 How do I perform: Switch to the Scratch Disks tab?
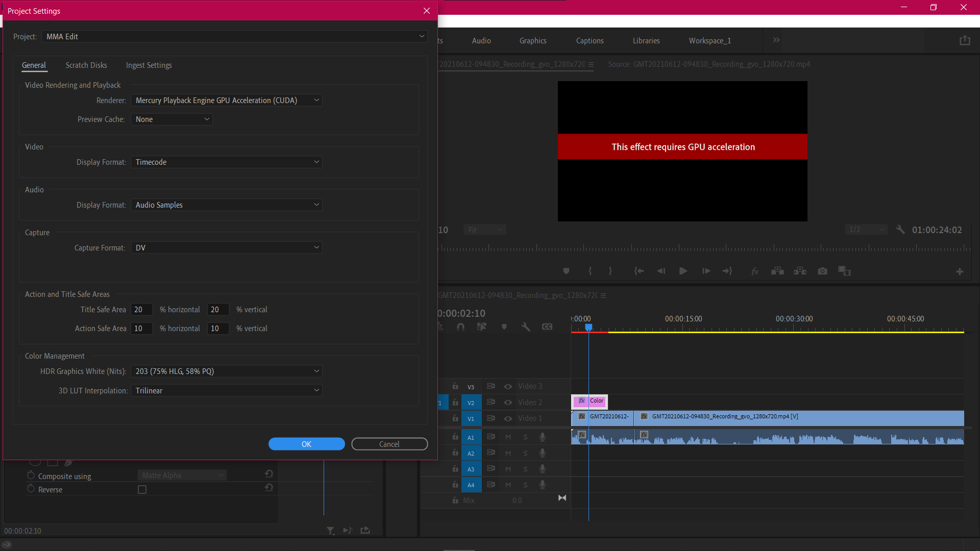tap(86, 65)
